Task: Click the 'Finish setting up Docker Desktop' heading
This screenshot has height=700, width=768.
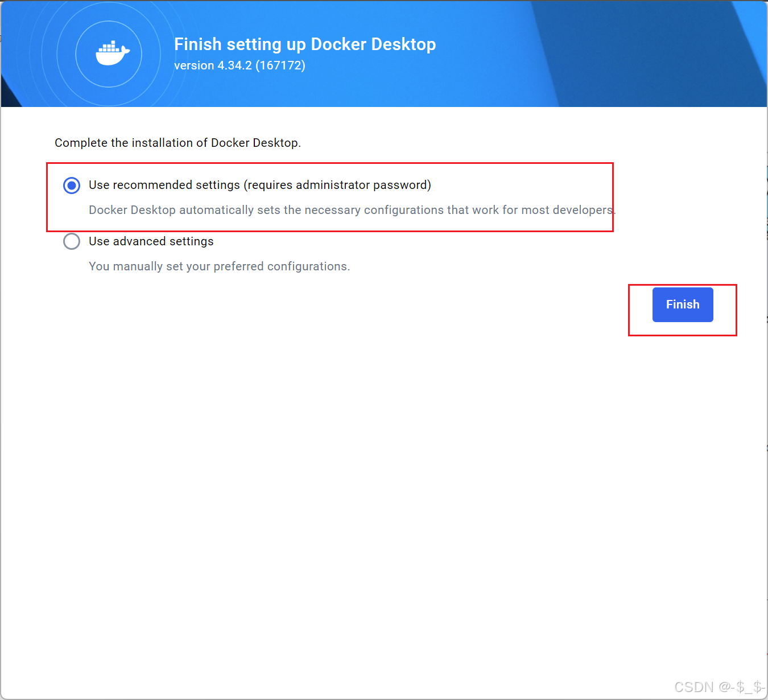Action: tap(305, 44)
